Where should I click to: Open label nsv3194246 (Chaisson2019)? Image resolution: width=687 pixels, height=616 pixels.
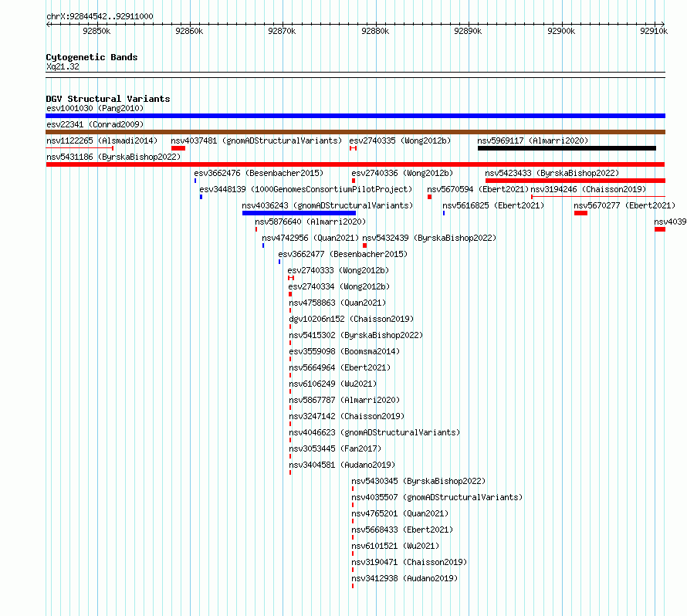588,189
